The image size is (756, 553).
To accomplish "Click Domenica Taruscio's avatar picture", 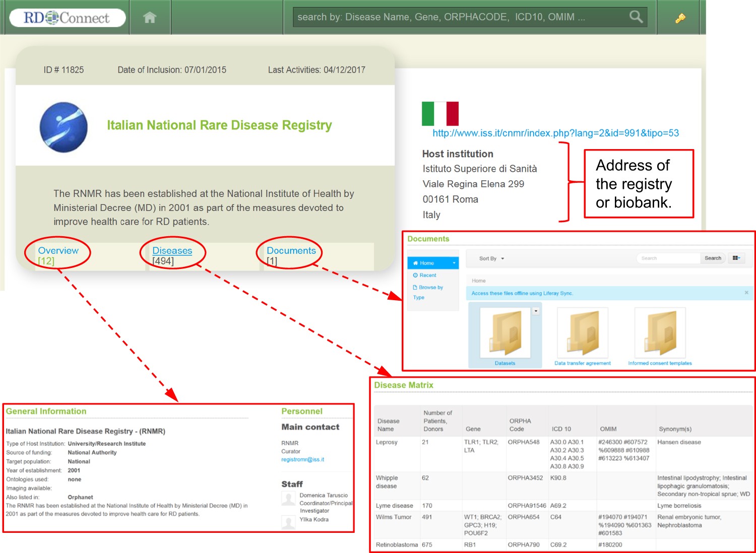I will click(288, 499).
